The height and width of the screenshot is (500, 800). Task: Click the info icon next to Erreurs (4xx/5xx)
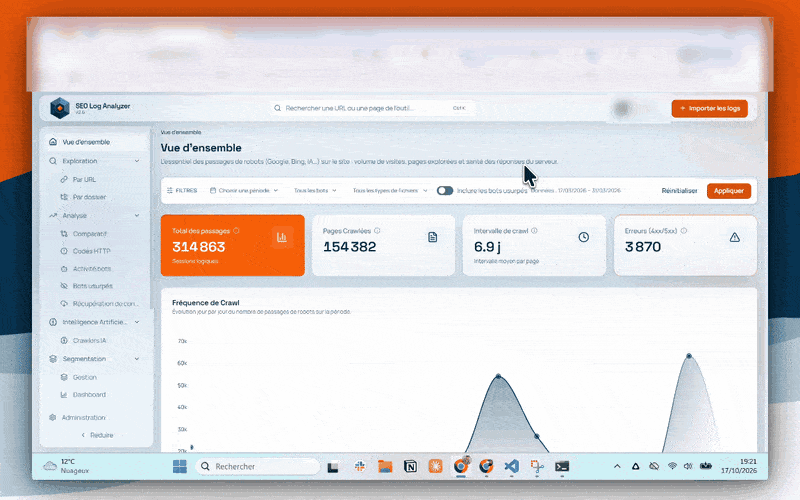click(684, 231)
